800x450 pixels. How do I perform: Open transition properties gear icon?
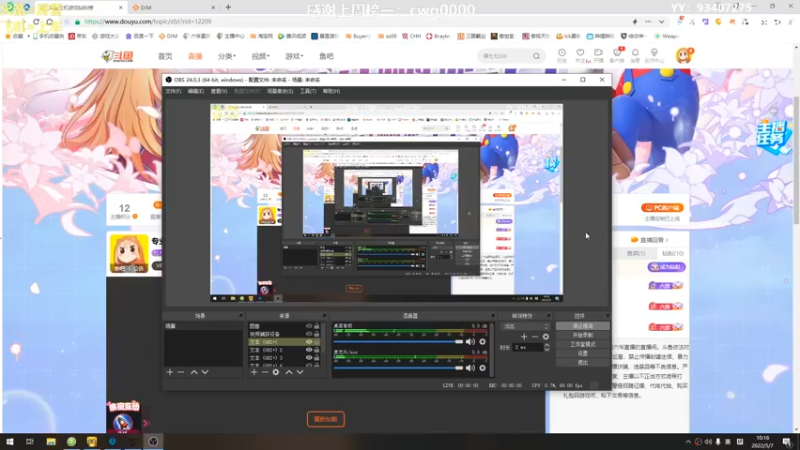point(546,337)
